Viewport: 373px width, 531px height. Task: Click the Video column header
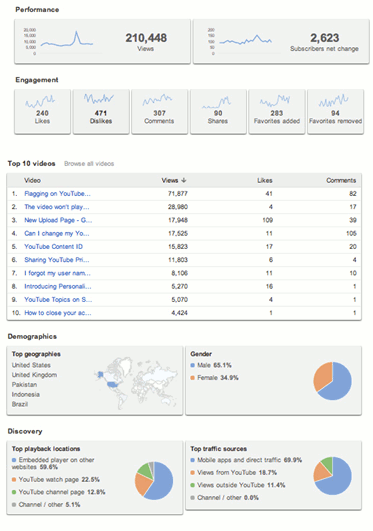[x=32, y=180]
